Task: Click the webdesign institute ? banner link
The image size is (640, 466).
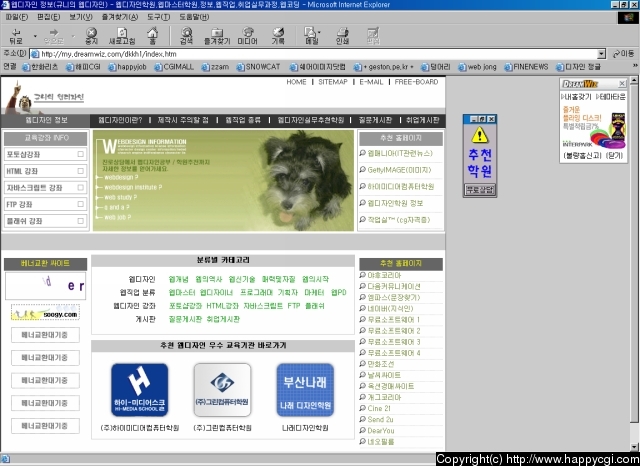Action: coord(133,187)
